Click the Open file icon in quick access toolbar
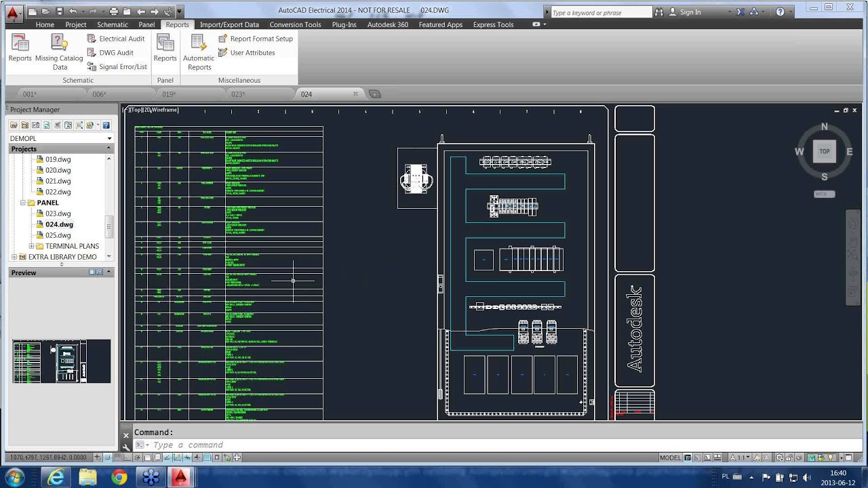Image resolution: width=868 pixels, height=488 pixels. point(46,12)
